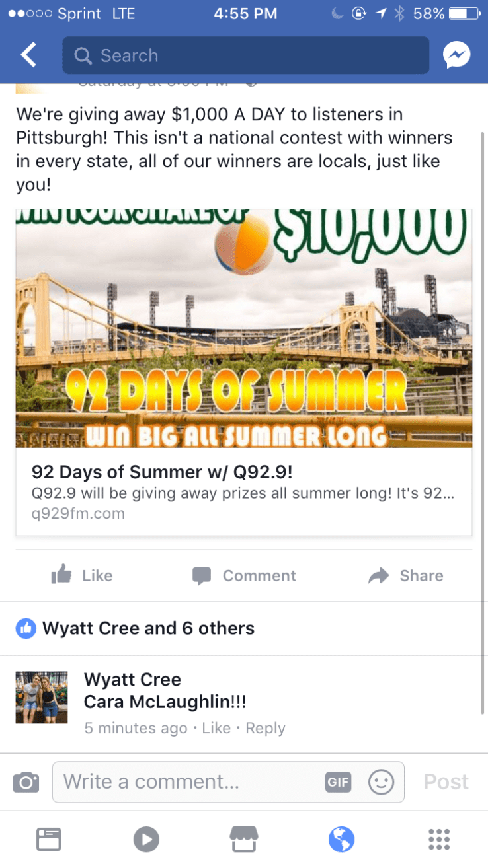View reactions from Wyatt Cree and 6 others

click(148, 628)
